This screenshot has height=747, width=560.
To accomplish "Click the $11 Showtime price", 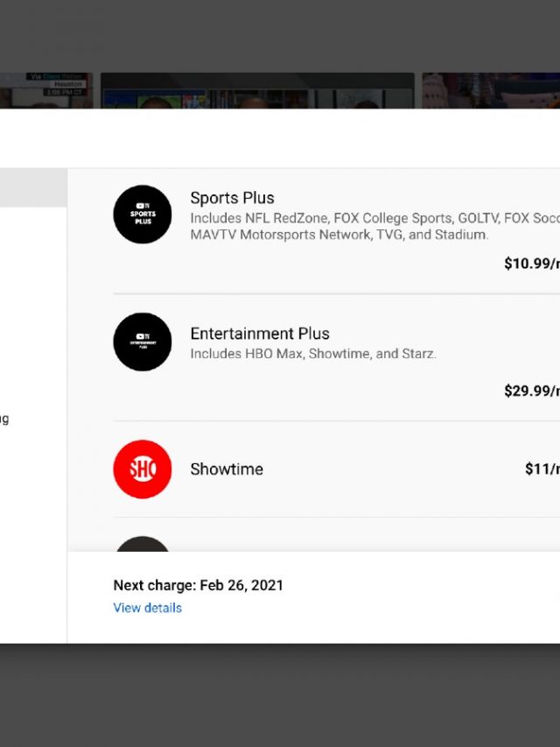I will 542,469.
